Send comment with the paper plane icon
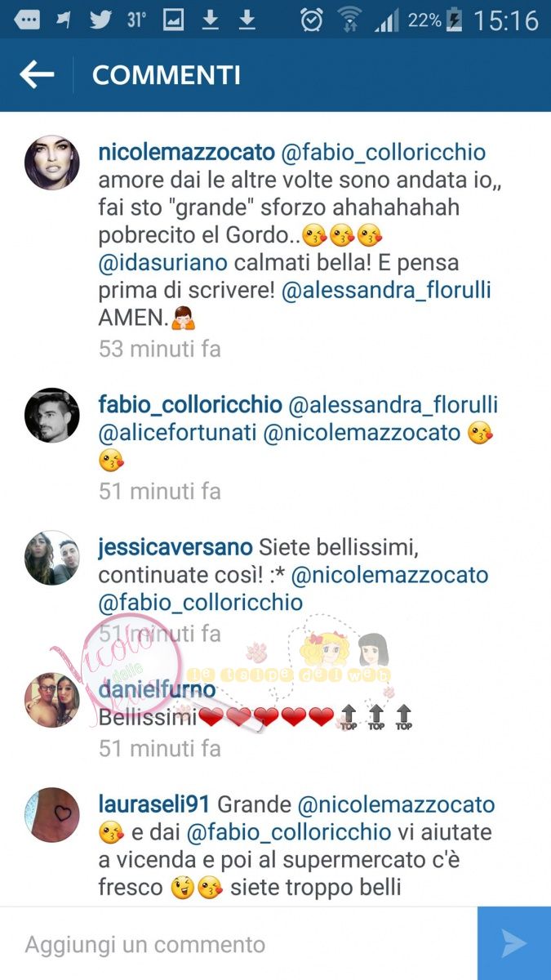The width and height of the screenshot is (551, 980). pyautogui.click(x=514, y=943)
